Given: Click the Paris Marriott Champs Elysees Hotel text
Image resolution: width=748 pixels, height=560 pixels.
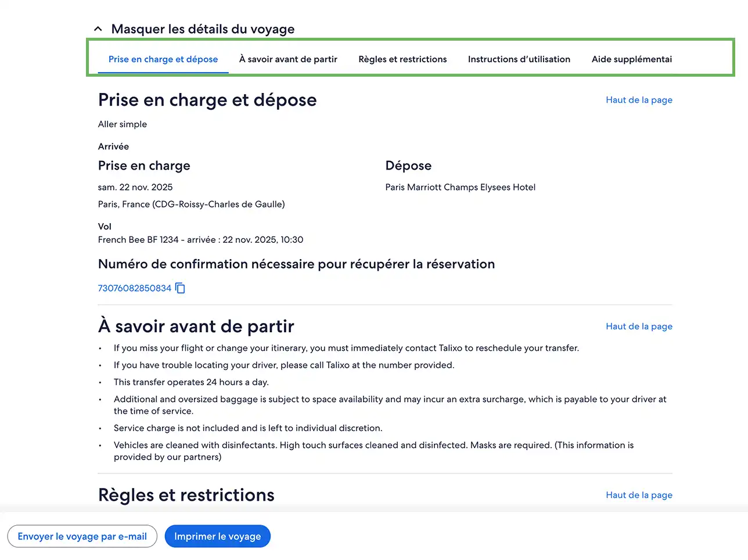Looking at the screenshot, I should pos(461,187).
